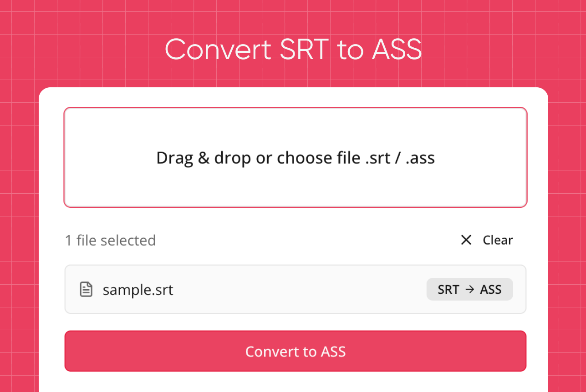The image size is (586, 392).
Task: Click the SRT label in the format badge
Action: [448, 290]
